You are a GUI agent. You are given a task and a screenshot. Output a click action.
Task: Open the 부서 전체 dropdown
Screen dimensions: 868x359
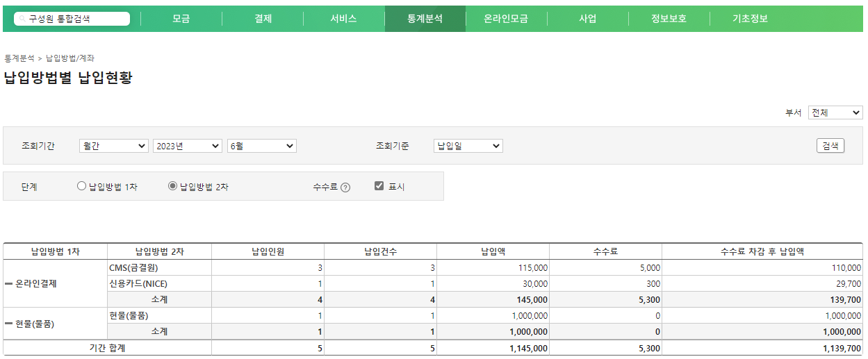point(835,112)
